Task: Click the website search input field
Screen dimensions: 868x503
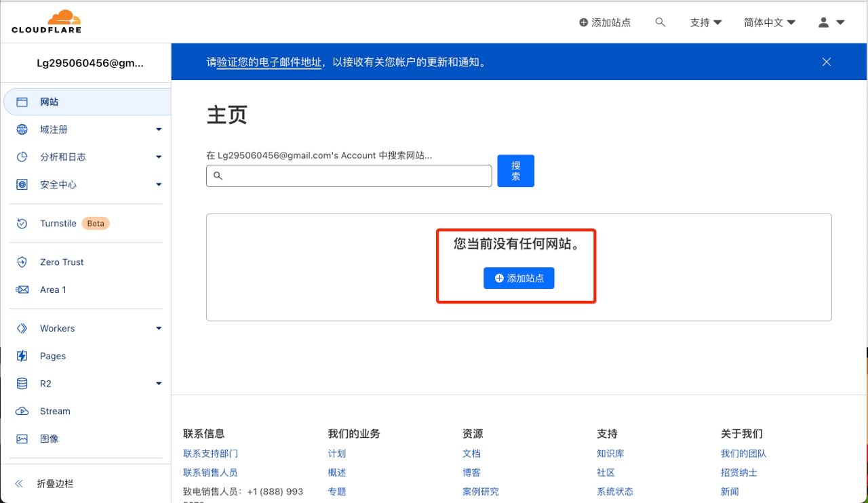Action: tap(349, 176)
